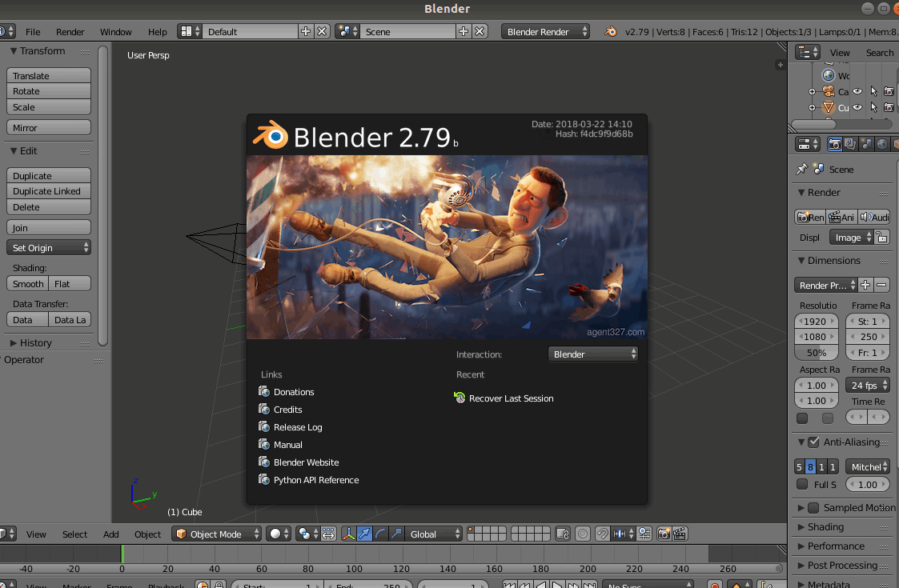Enable the Sampled Motion Blur checkbox

coord(813,508)
